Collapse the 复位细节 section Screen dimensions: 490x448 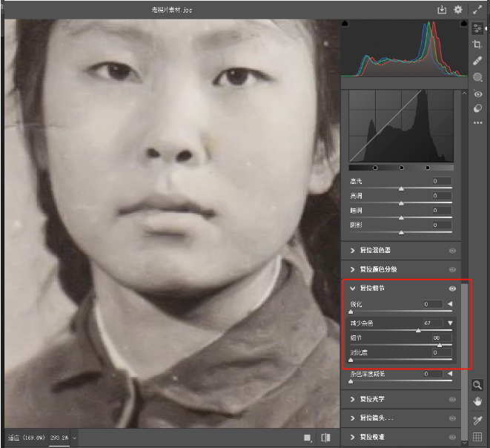click(x=353, y=288)
